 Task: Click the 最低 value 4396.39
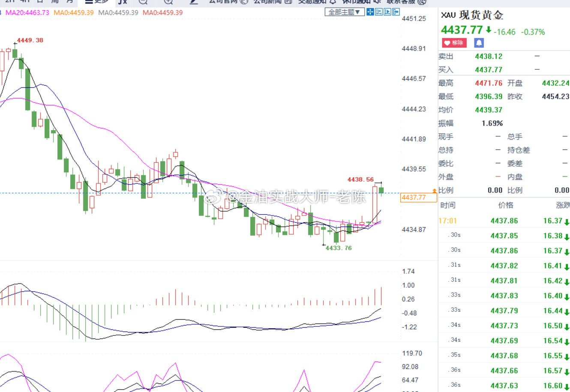[x=489, y=96]
